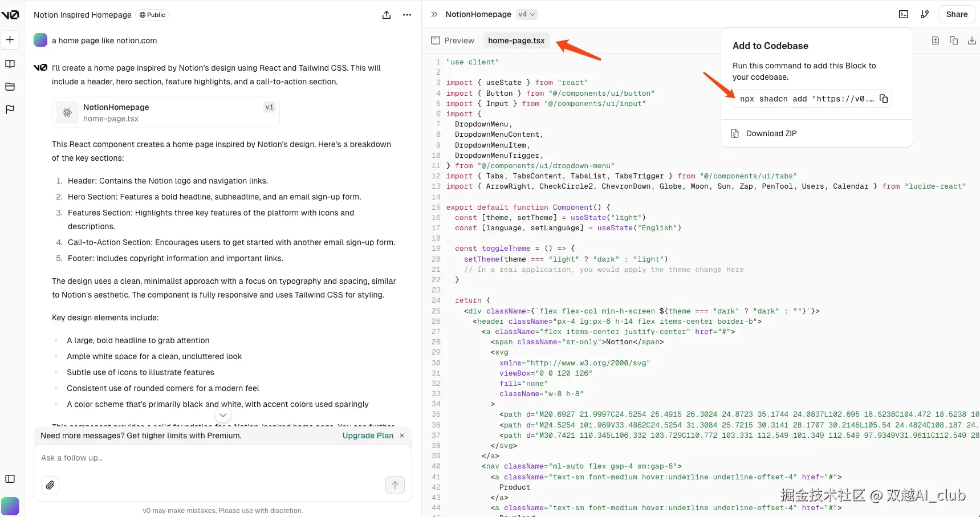Image resolution: width=980 pixels, height=517 pixels.
Task: Click the header className code line
Action: tap(617, 321)
